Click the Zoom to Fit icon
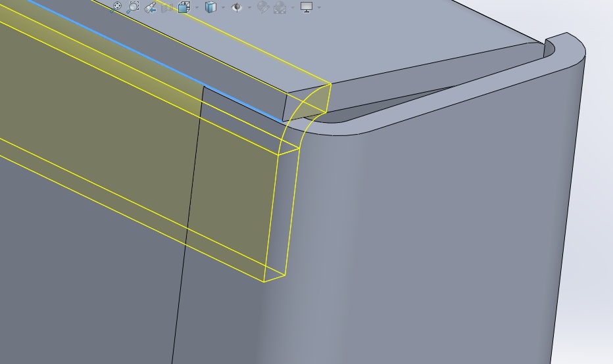 pos(115,7)
